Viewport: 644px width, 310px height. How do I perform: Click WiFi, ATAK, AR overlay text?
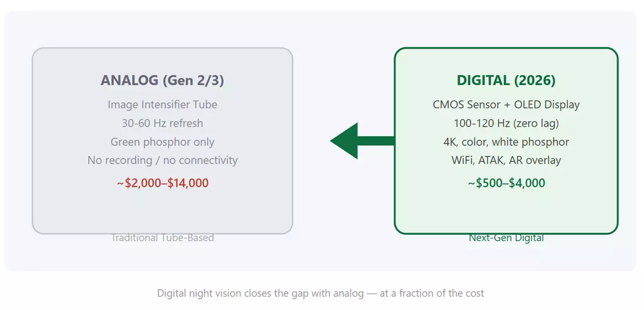point(506,160)
